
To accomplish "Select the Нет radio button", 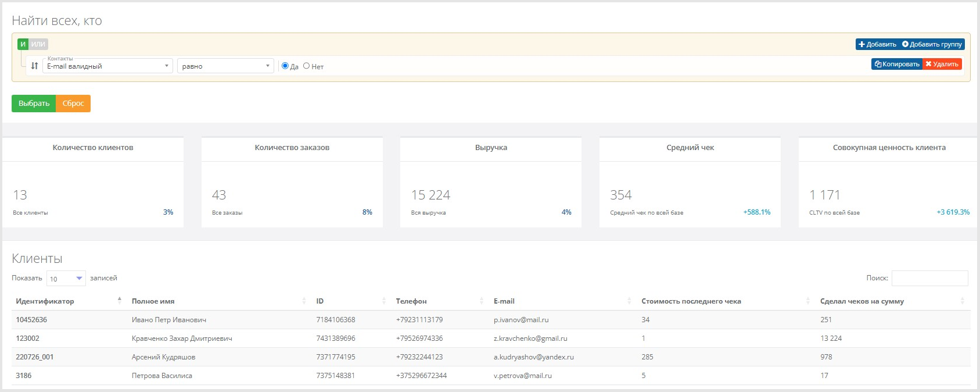I will [306, 66].
